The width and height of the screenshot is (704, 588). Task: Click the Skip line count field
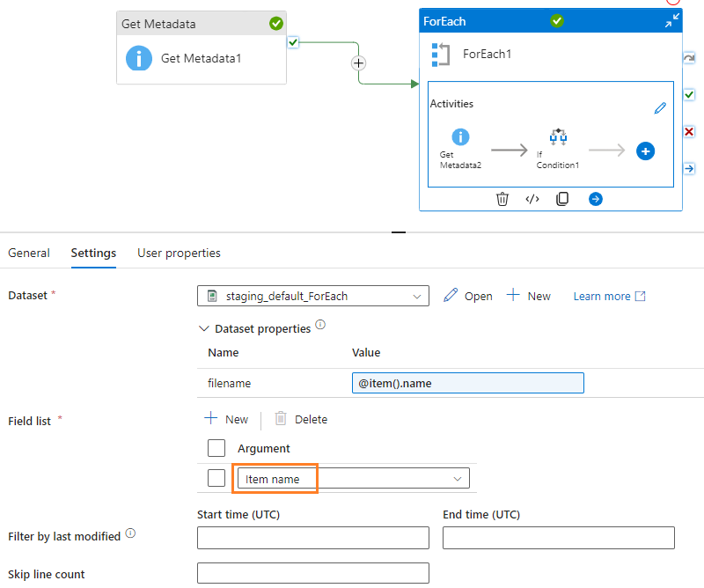[x=313, y=573]
